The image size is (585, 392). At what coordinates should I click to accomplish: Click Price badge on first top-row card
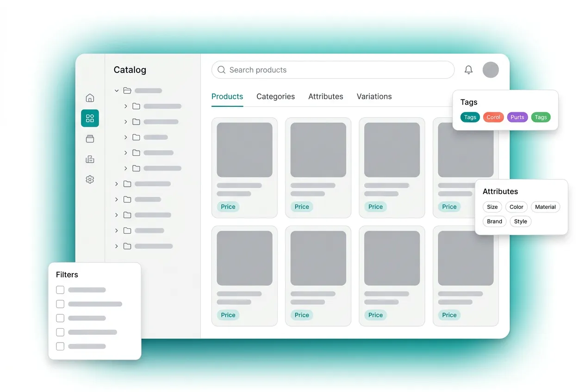(228, 207)
